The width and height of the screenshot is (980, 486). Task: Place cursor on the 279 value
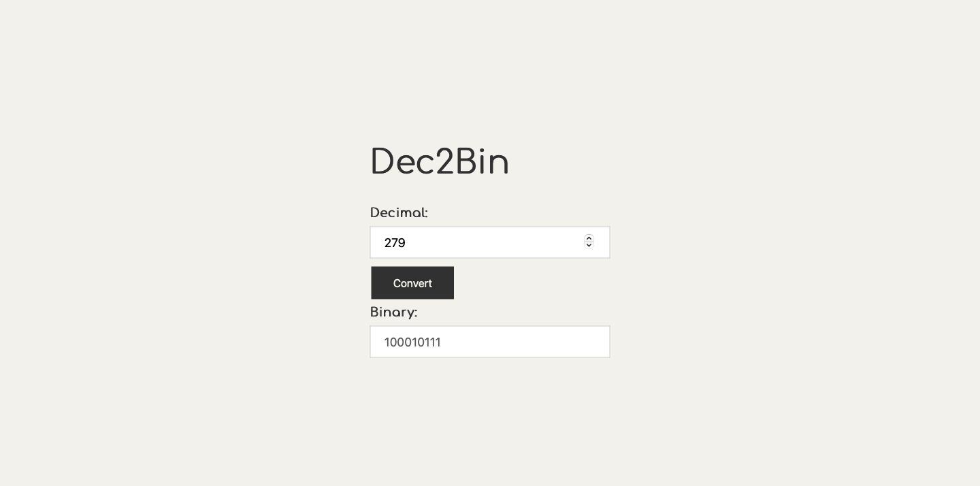(395, 243)
